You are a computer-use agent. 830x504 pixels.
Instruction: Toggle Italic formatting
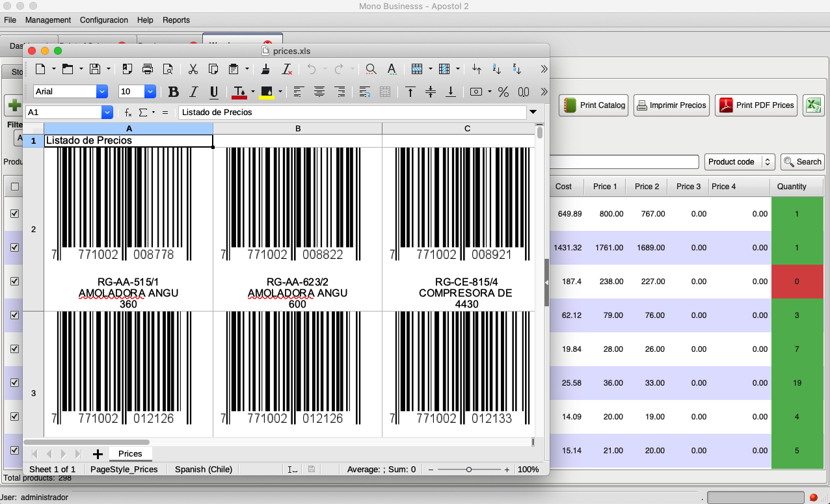[x=193, y=92]
